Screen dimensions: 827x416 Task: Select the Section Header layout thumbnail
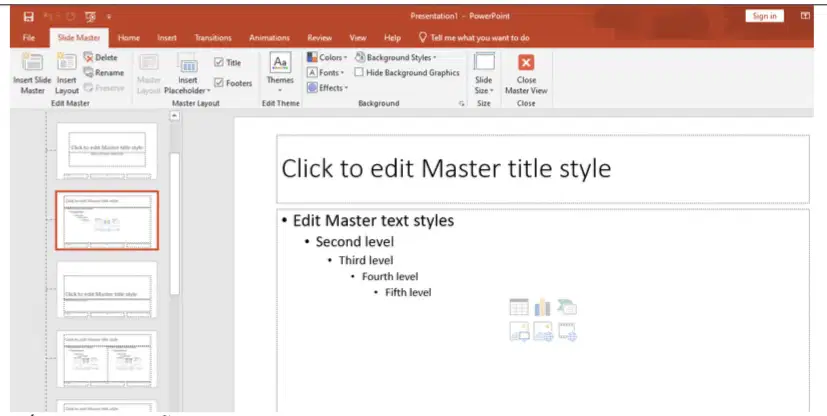107,289
